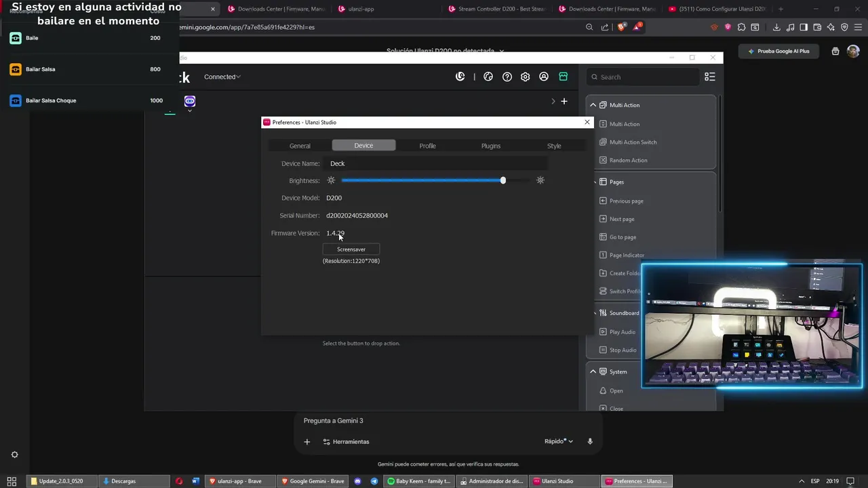Click the Brave Shields lion icon

click(621, 27)
